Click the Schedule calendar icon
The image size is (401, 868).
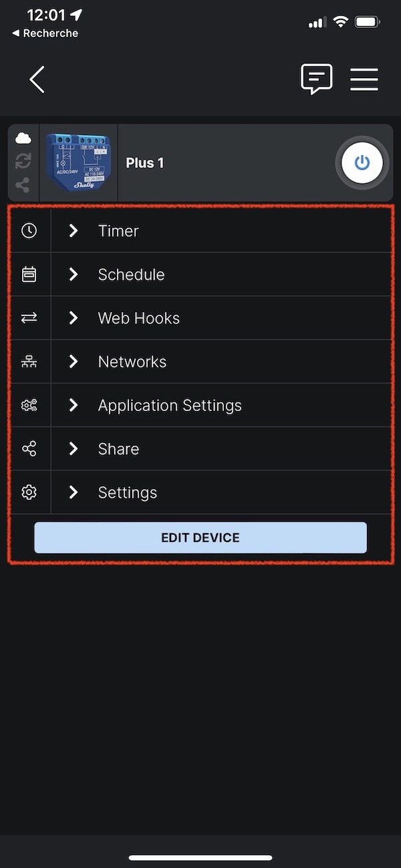[x=29, y=274]
